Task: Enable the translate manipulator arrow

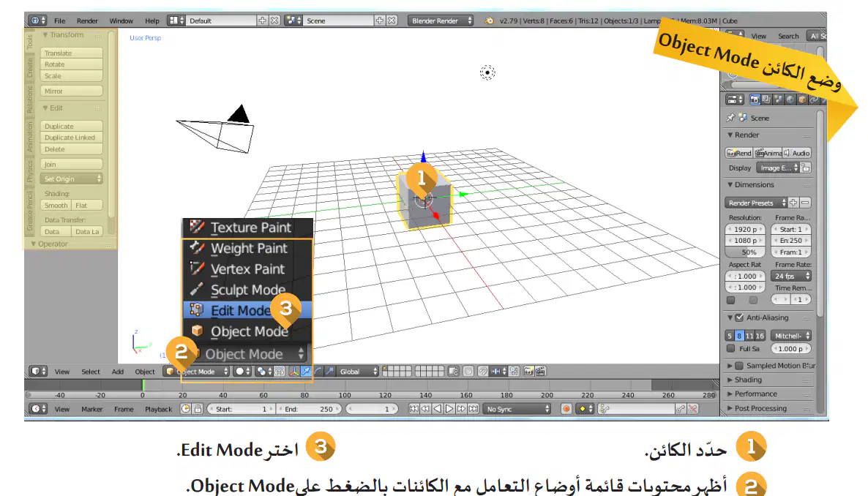Action: click(x=306, y=372)
